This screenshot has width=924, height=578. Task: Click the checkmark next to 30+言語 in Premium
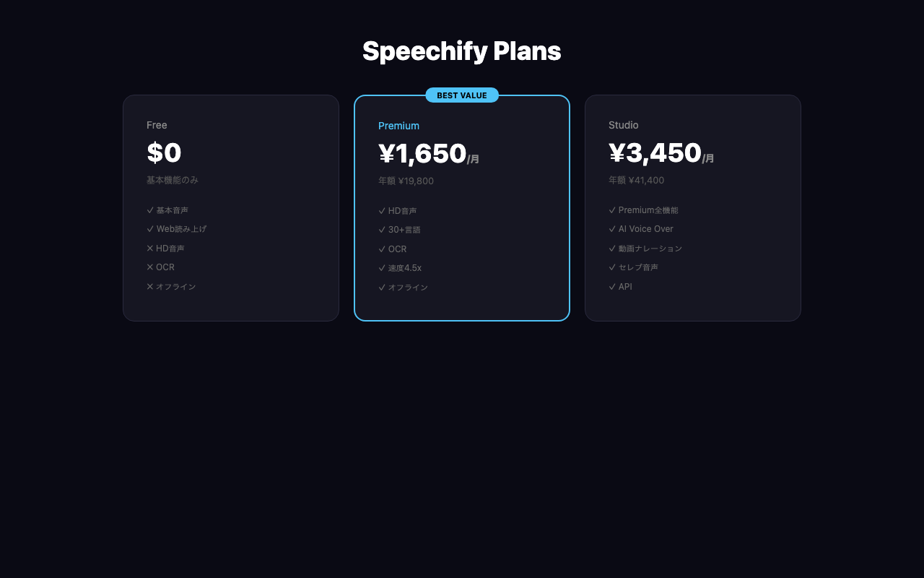point(381,229)
